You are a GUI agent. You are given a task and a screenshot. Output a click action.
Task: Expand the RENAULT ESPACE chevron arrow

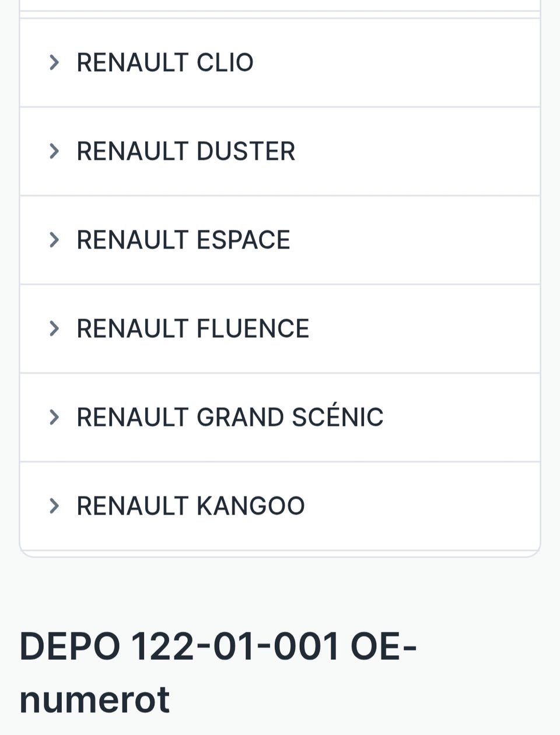tap(54, 240)
